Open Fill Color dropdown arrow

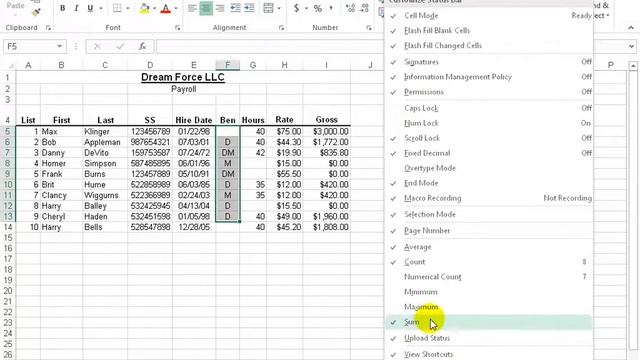(154, 8)
